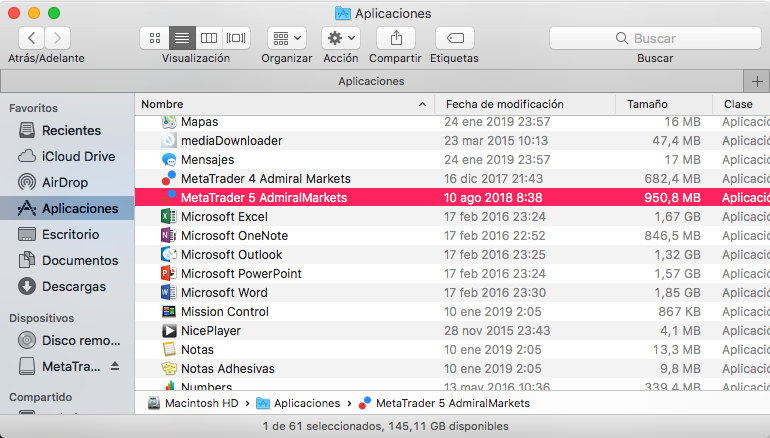Select the Microsoft PowerPoint icon
770x438 pixels.
(x=169, y=274)
